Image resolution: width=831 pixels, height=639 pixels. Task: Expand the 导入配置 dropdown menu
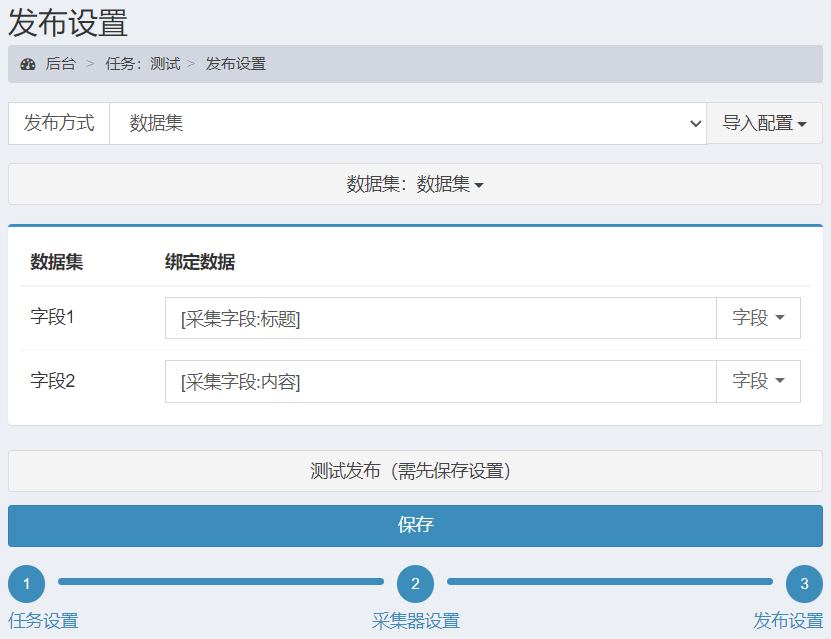point(764,122)
